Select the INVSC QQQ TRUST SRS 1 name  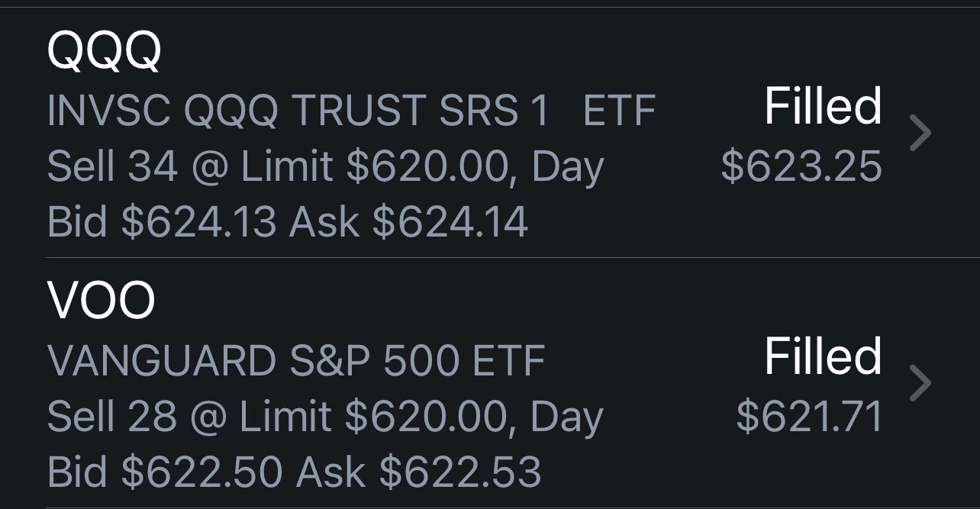(x=298, y=112)
